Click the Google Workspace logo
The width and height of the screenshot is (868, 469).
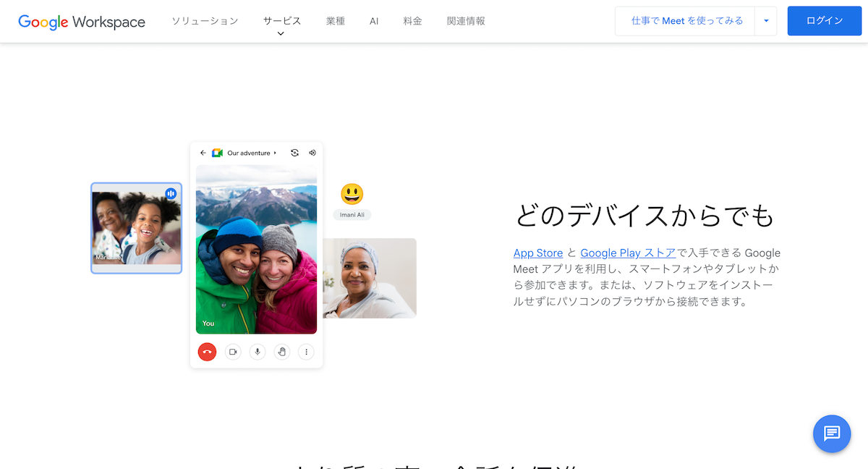82,21
